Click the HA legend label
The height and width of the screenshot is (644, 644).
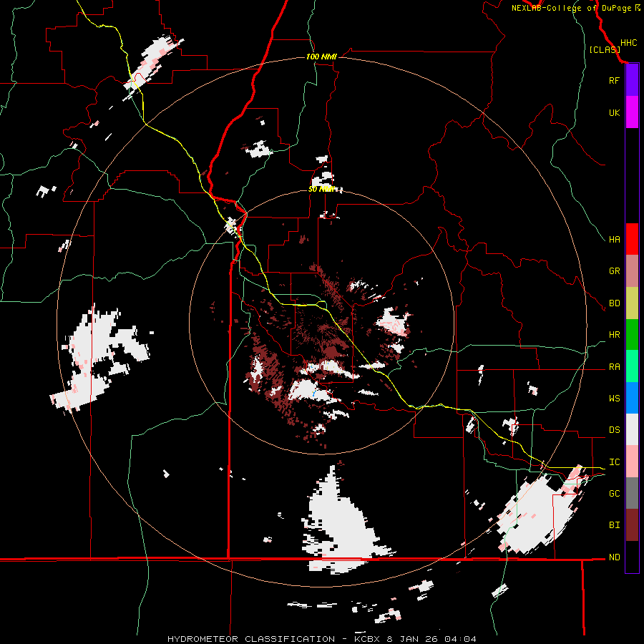[614, 239]
